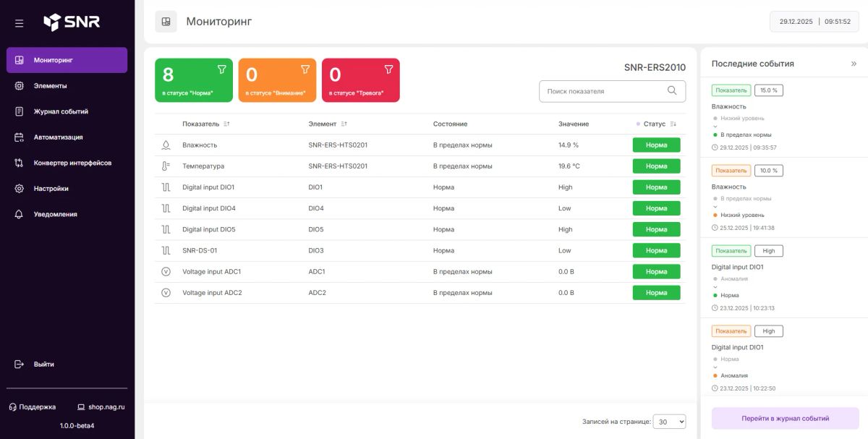868x439 pixels.
Task: Click the "15.0 %" tag in the latest event
Action: pos(769,90)
